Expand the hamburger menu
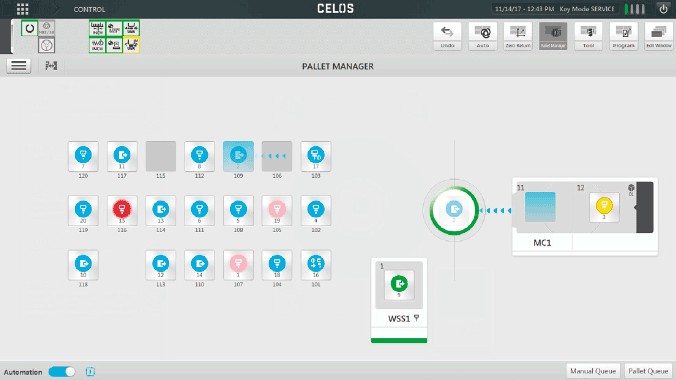 click(x=19, y=66)
